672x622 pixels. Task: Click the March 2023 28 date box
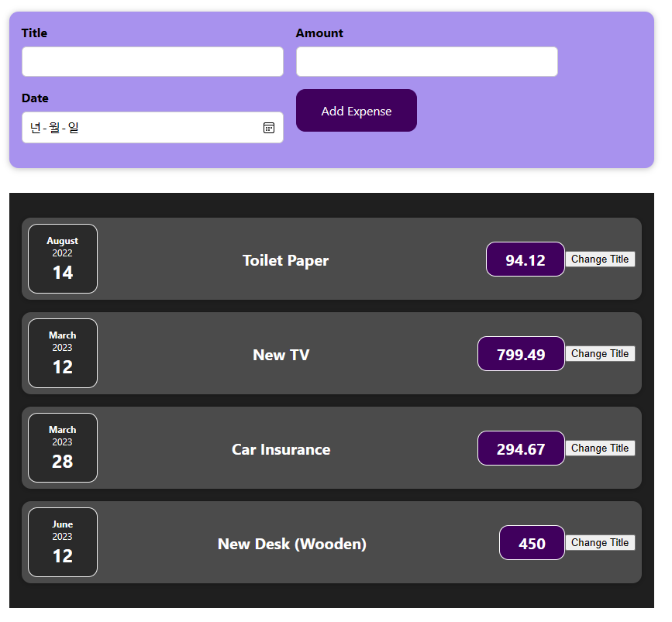pos(63,448)
